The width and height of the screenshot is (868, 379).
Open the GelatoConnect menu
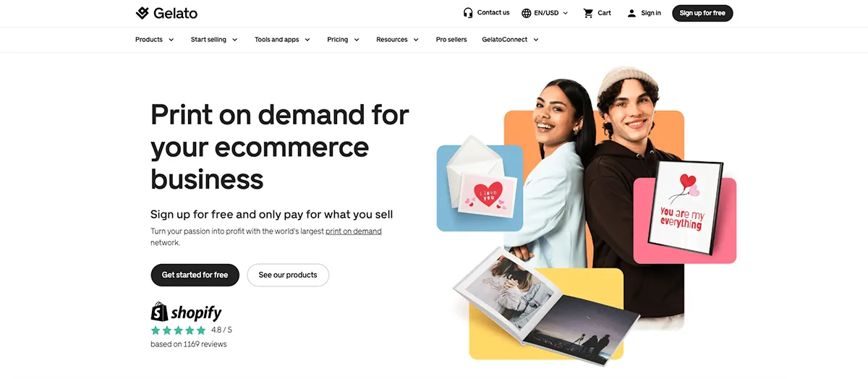tap(510, 40)
